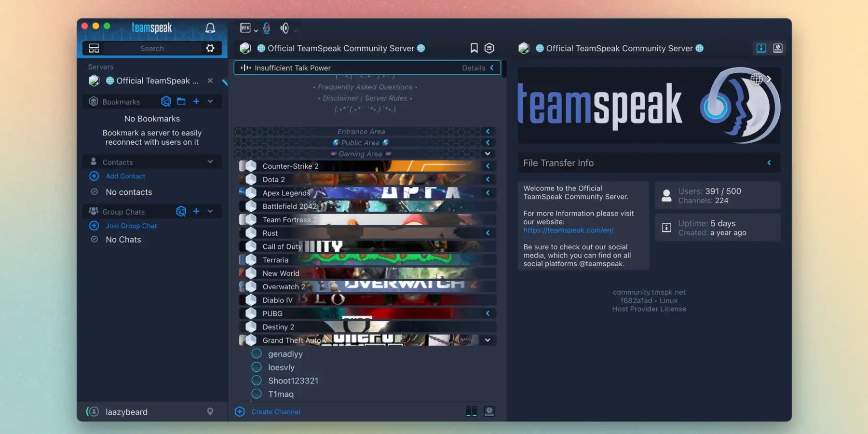
Task: Select the Team Fortress 2 channel
Action: coord(367,220)
